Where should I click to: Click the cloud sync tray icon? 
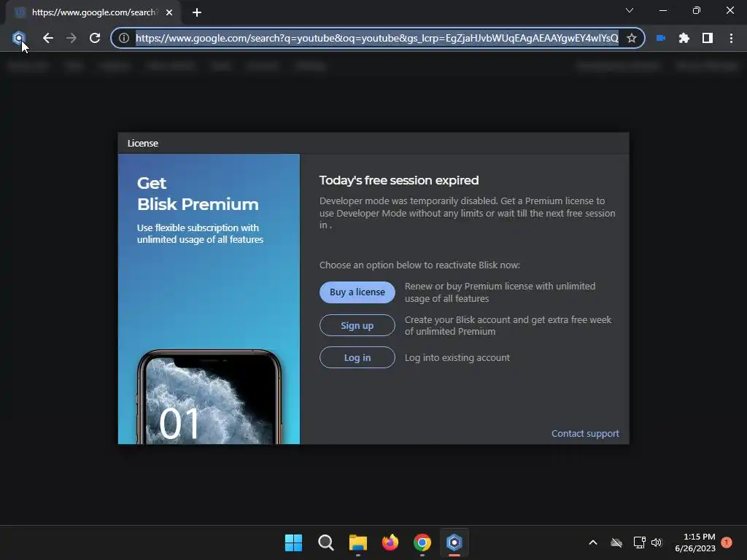(x=616, y=542)
